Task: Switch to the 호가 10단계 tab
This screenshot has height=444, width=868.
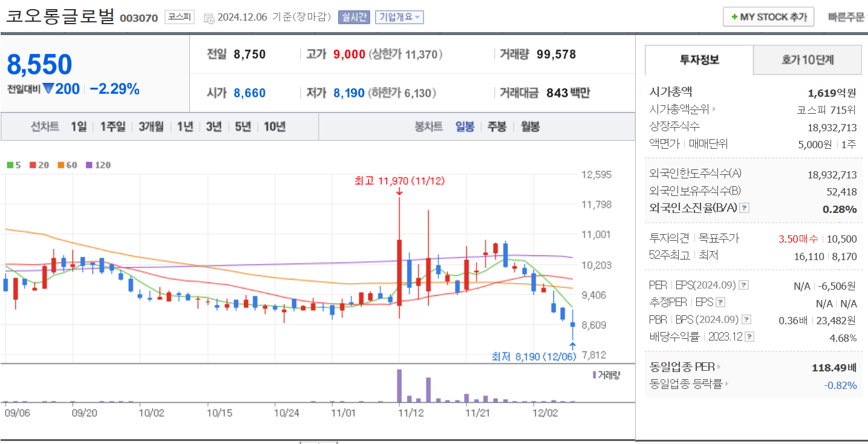Action: click(x=807, y=60)
